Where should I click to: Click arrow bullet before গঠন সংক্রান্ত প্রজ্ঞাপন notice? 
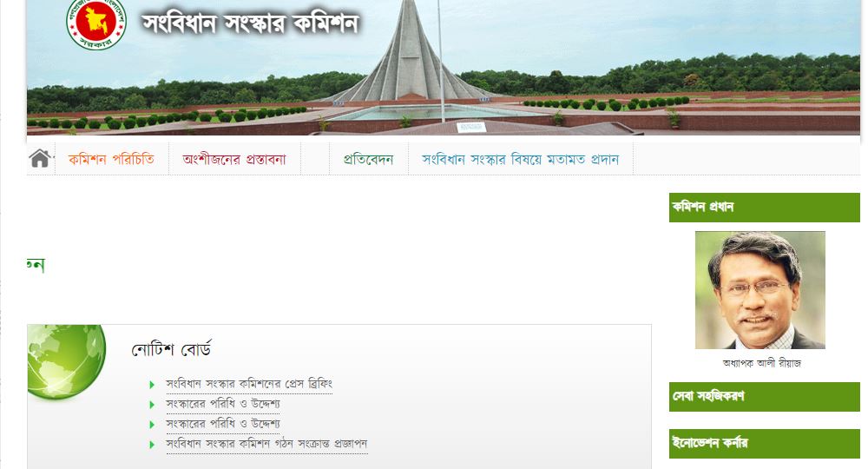152,444
